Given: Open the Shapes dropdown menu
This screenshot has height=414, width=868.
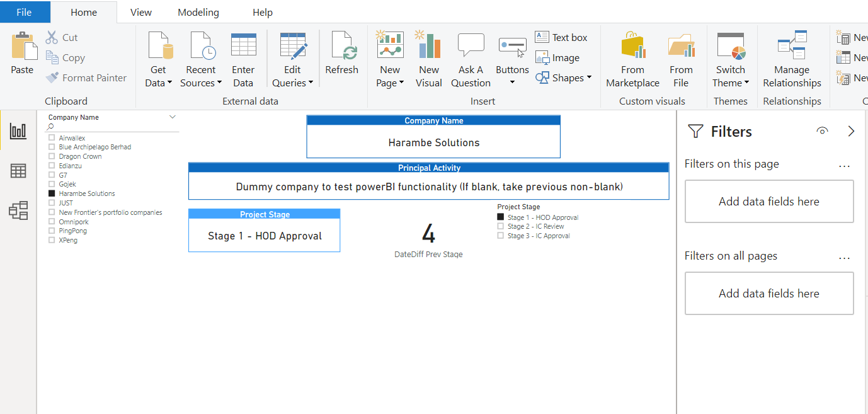Looking at the screenshot, I should [x=564, y=78].
